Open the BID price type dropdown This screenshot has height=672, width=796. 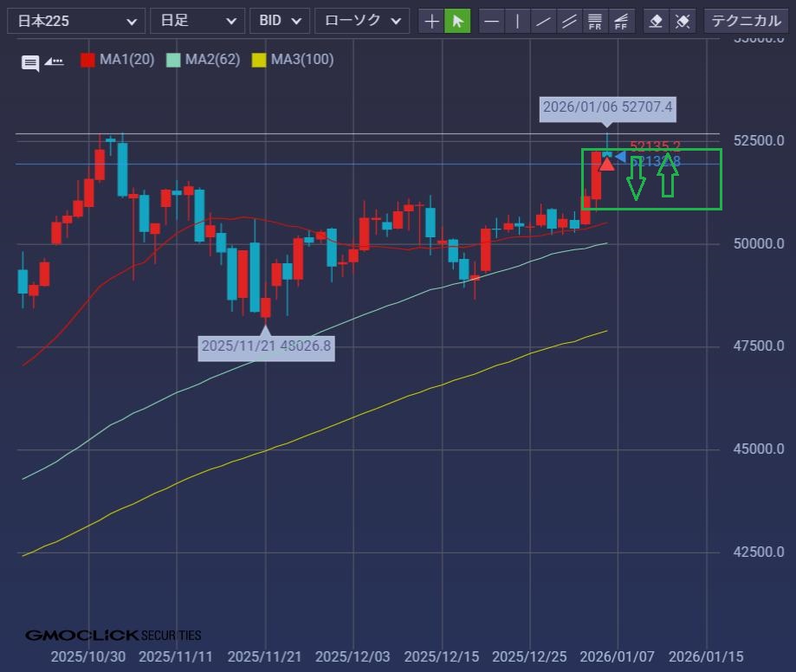coord(279,21)
